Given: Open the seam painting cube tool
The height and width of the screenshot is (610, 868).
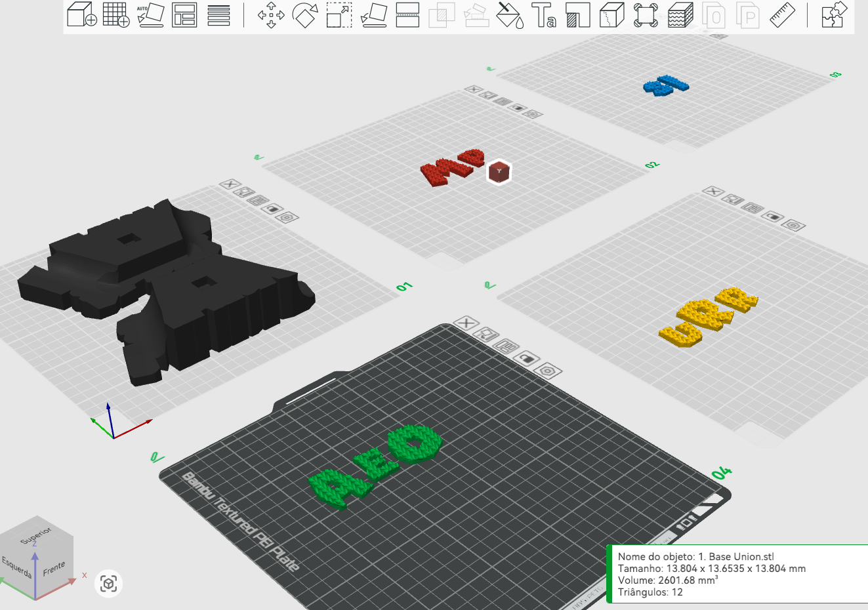Looking at the screenshot, I should [x=612, y=14].
